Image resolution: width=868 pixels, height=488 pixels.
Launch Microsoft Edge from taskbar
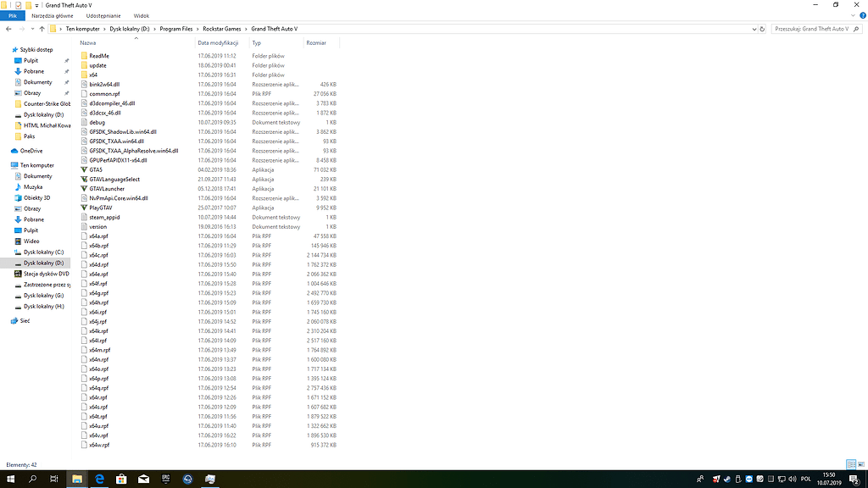(x=99, y=480)
